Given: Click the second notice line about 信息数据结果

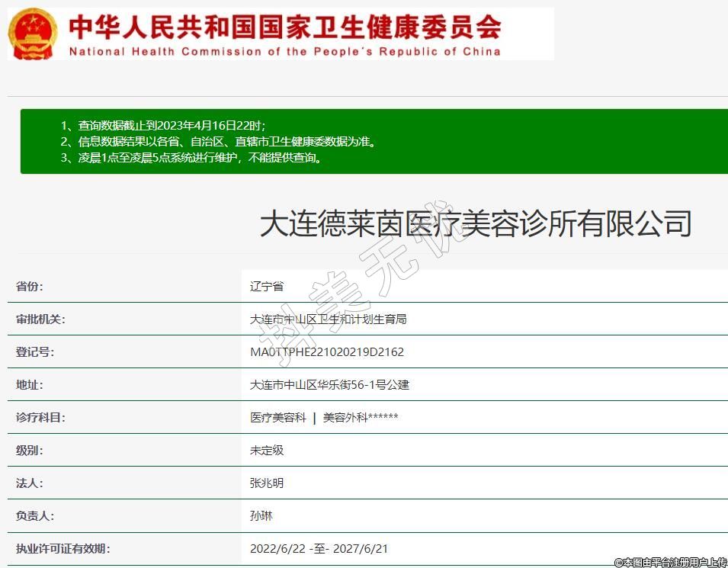Looking at the screenshot, I should 226,142.
